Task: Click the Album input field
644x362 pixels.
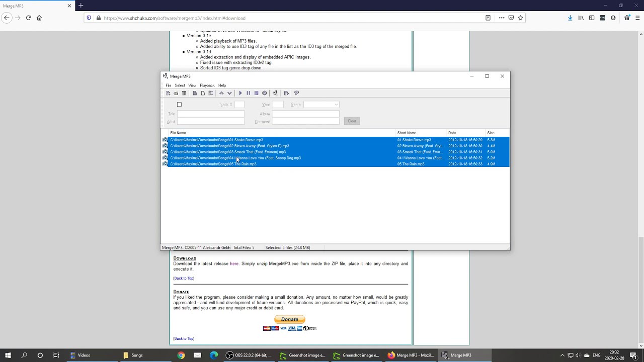Action: click(x=305, y=114)
